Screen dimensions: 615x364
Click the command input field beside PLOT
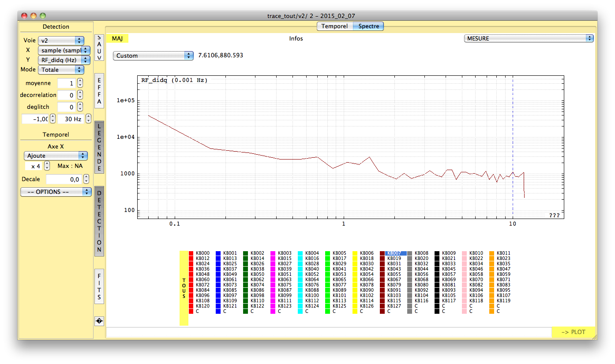[x=329, y=332]
